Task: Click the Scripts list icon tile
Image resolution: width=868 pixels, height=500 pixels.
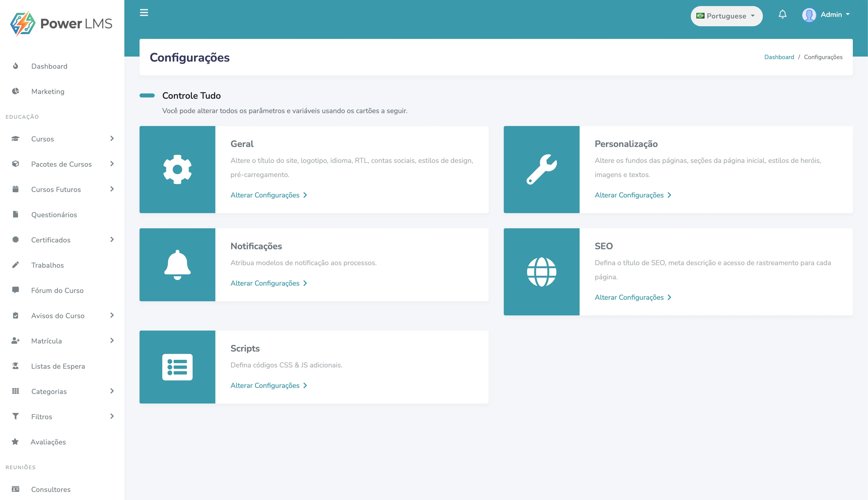Action: (177, 367)
